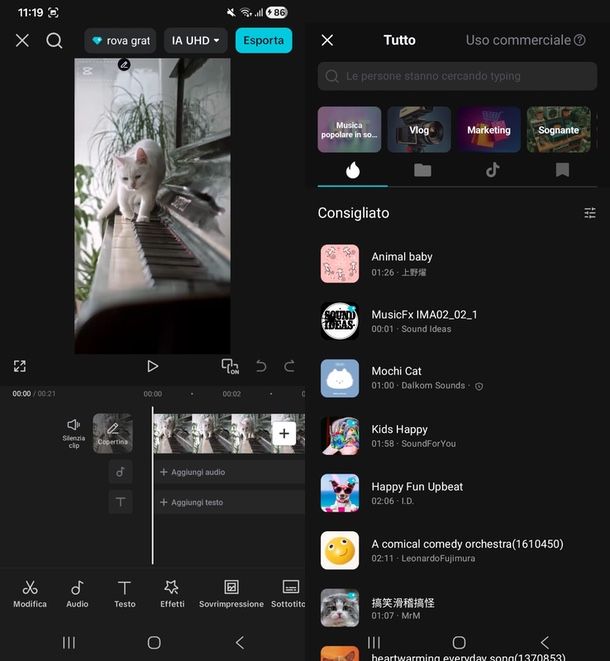Open the Sognante music category
Screen dimensions: 610x661
(x=559, y=129)
